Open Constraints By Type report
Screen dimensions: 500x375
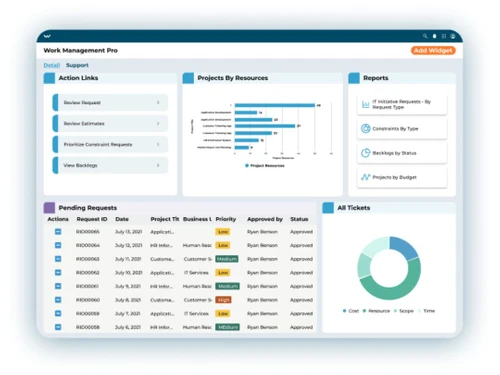[x=402, y=129]
